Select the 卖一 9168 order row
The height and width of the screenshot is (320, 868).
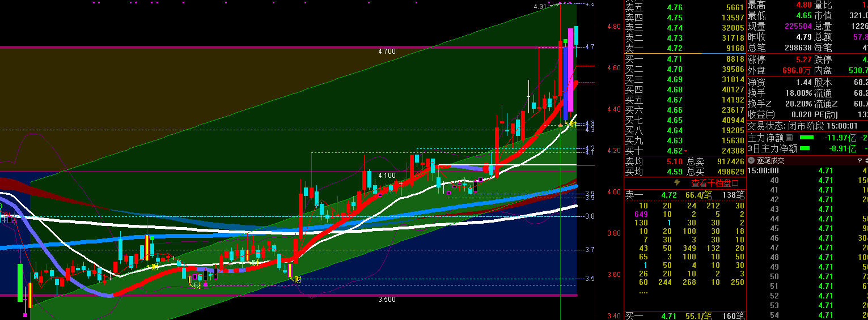coord(685,48)
